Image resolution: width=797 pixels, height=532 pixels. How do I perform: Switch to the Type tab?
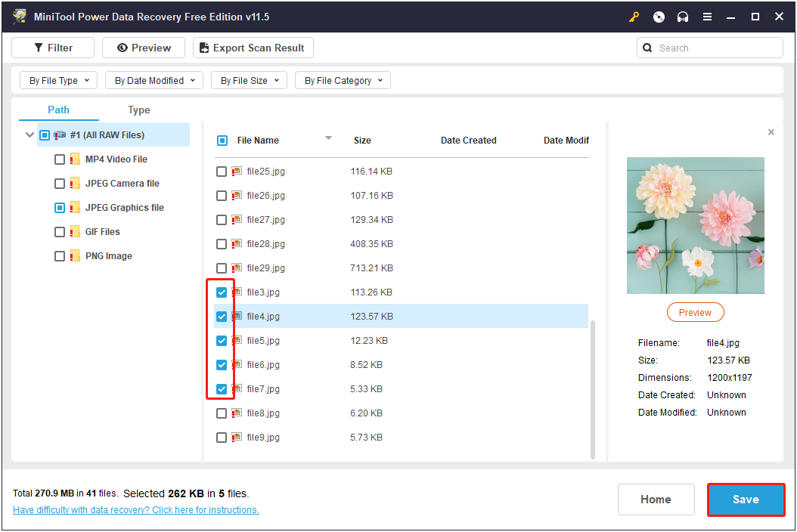pyautogui.click(x=138, y=110)
